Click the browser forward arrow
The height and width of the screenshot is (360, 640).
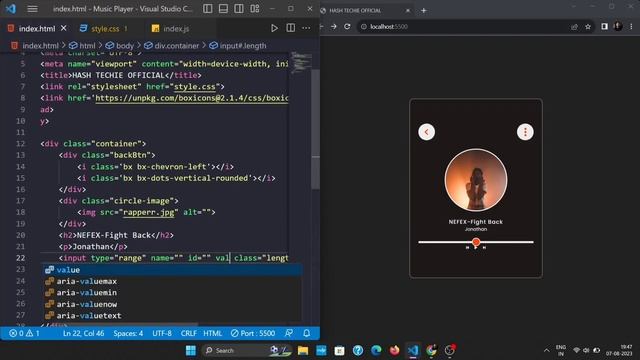[334, 27]
